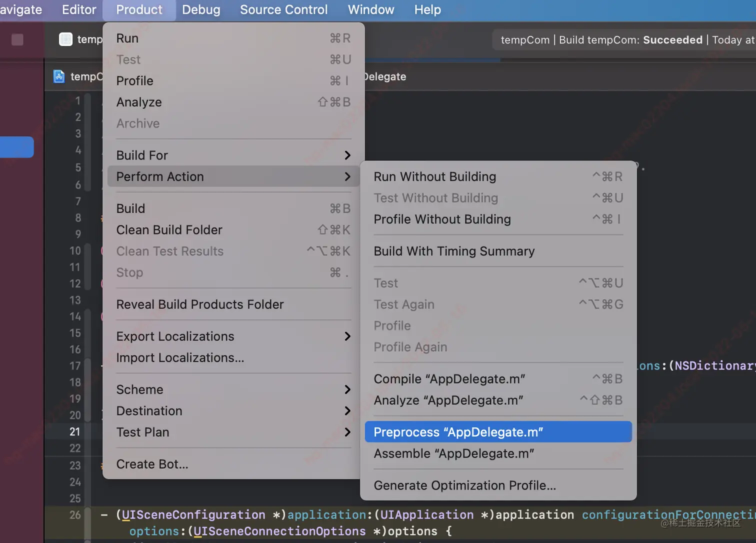Click the Stop button in Xcode toolbar
This screenshot has width=756, height=543.
[x=17, y=39]
